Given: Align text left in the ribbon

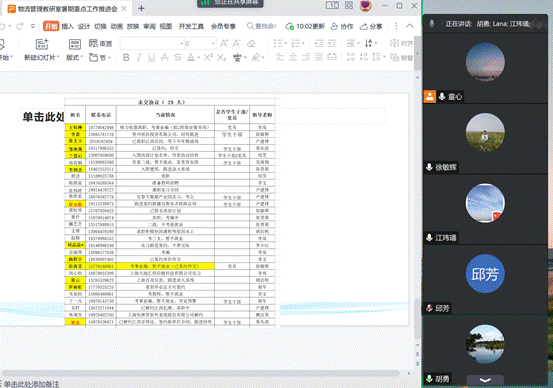Looking at the screenshot, I should tap(280, 57).
